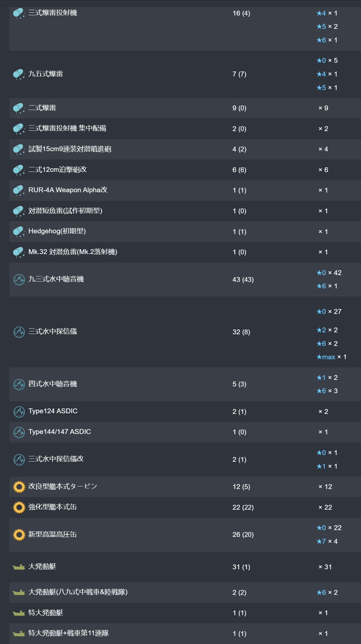Click the sonar icon next to Type124 ASDIC
The width and height of the screenshot is (361, 644).
[x=19, y=412]
